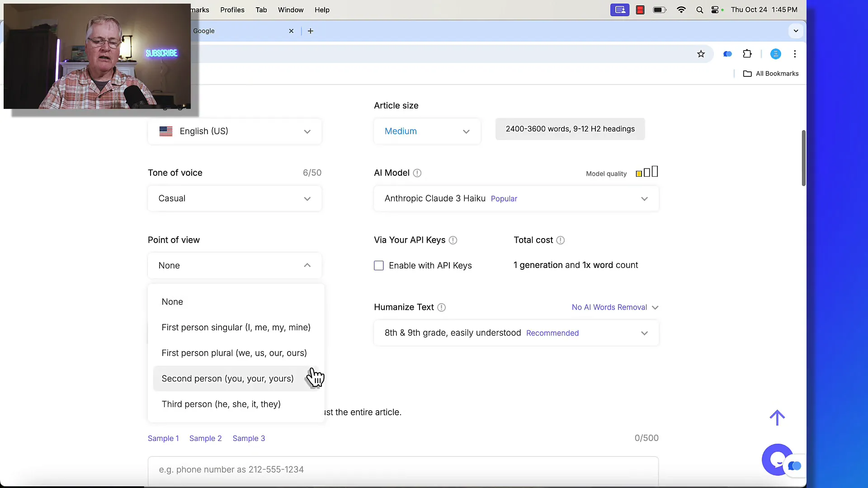Viewport: 868px width, 488px height.
Task: Enable with API Keys checkbox
Action: pyautogui.click(x=378, y=265)
